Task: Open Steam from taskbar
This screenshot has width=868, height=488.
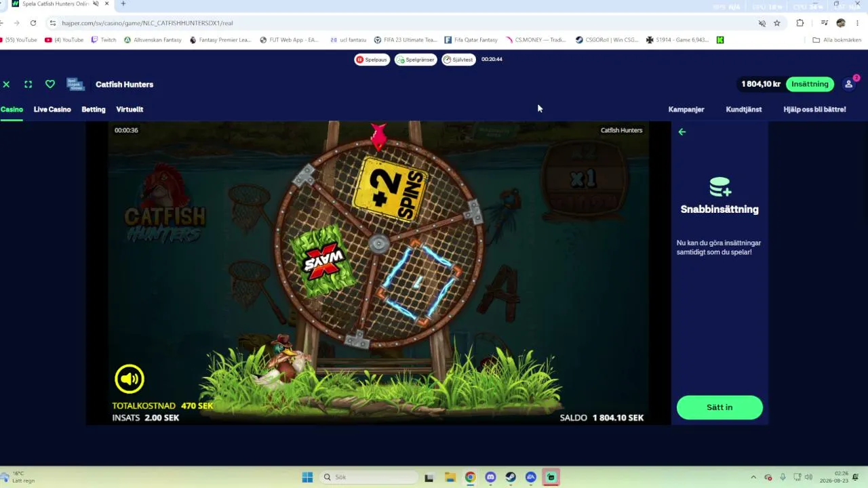Action: pyautogui.click(x=511, y=477)
